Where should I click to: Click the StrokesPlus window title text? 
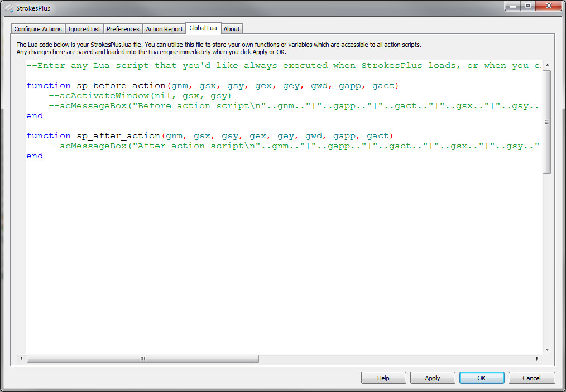click(33, 8)
